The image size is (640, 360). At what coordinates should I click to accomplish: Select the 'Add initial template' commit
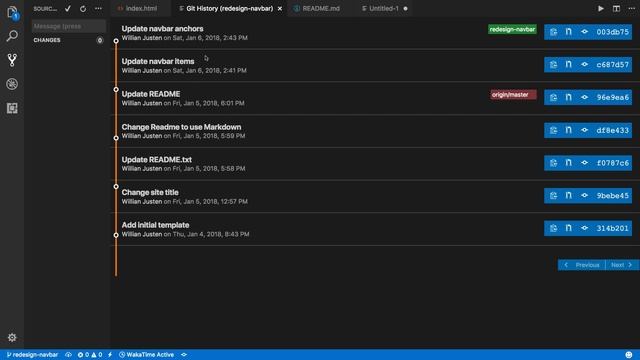[x=155, y=225]
